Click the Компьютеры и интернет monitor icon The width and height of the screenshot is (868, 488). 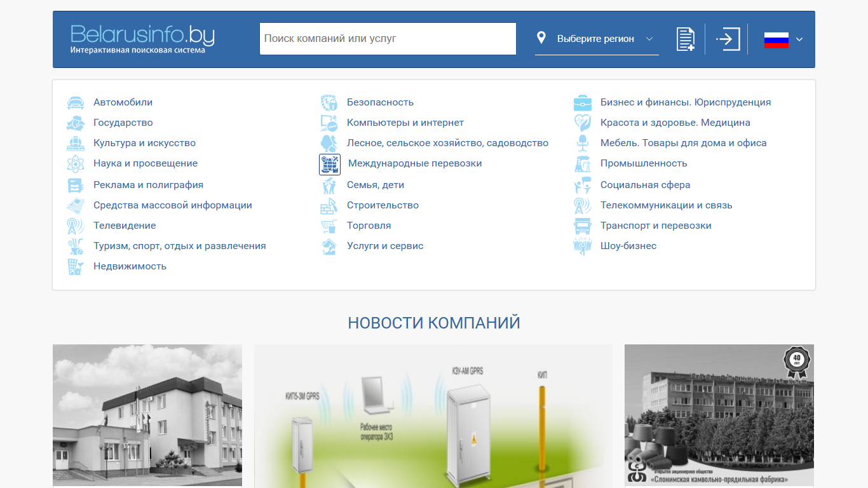(329, 123)
